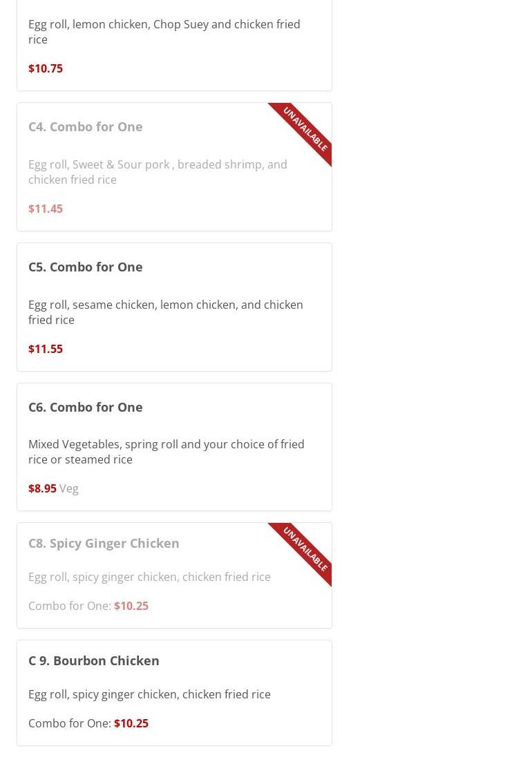
Task: Click the $11.45 price
Action: (46, 209)
